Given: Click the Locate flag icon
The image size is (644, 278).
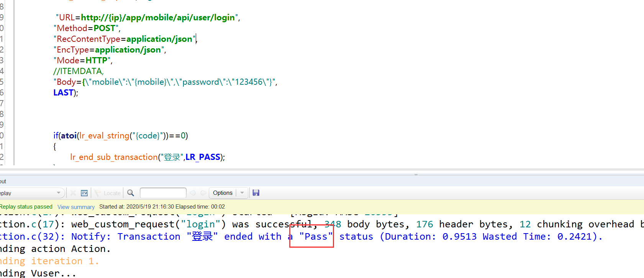Looking at the screenshot, I should tap(98, 193).
